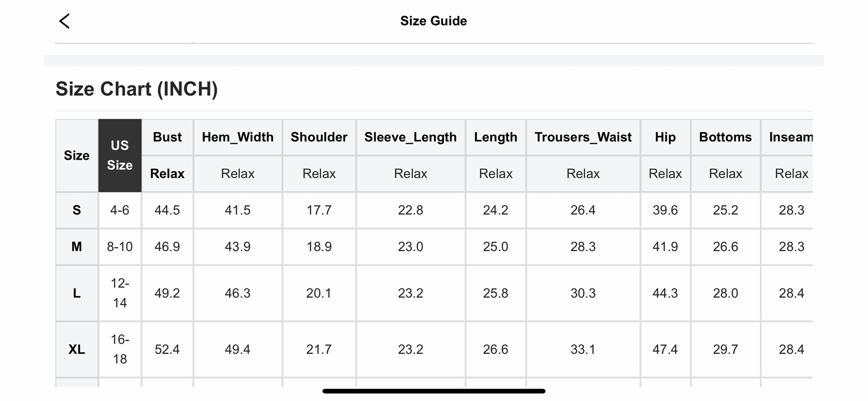This screenshot has width=868, height=401.
Task: Click the bold Relax label under Bust
Action: click(167, 174)
